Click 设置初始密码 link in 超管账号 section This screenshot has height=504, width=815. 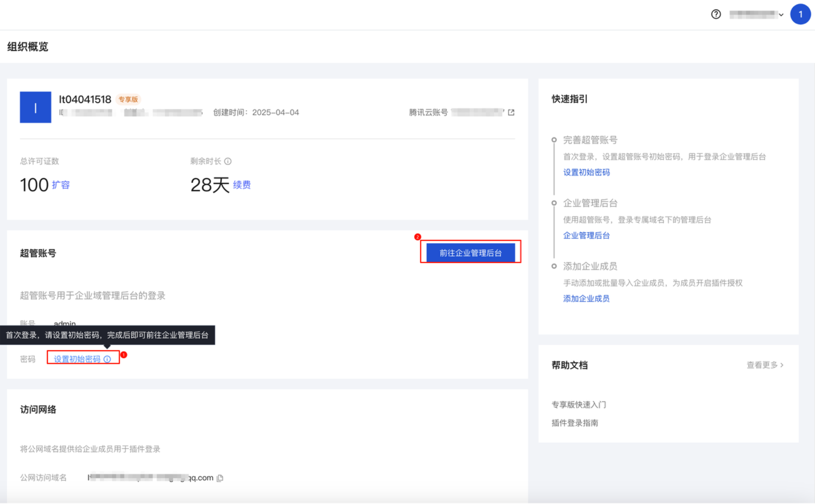pyautogui.click(x=77, y=359)
